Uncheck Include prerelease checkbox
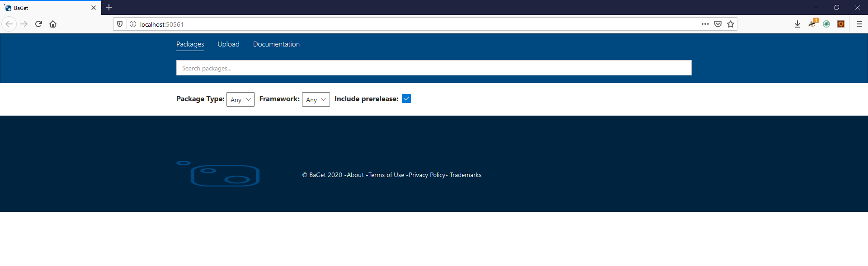Viewport: 868px width, 266px height. point(406,98)
